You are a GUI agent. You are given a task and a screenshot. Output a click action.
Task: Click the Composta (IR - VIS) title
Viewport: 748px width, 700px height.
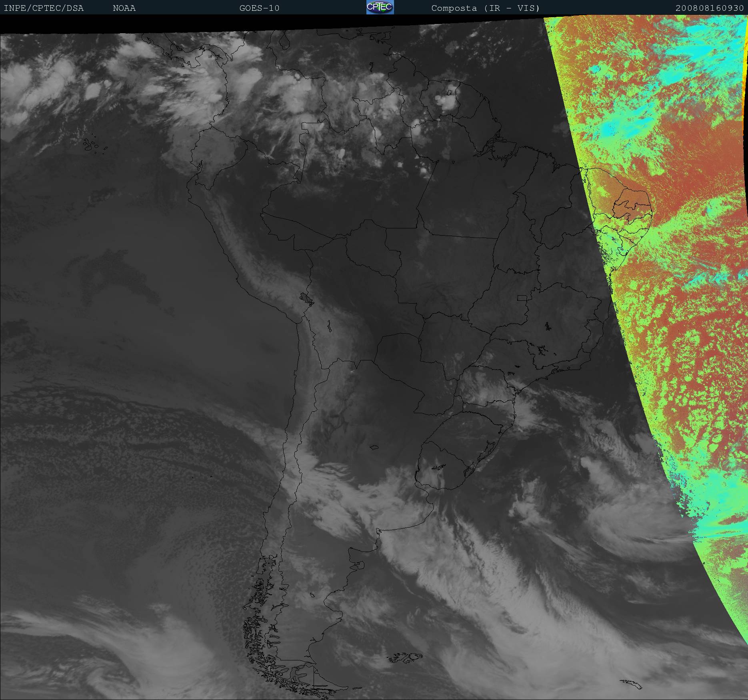[x=485, y=8]
